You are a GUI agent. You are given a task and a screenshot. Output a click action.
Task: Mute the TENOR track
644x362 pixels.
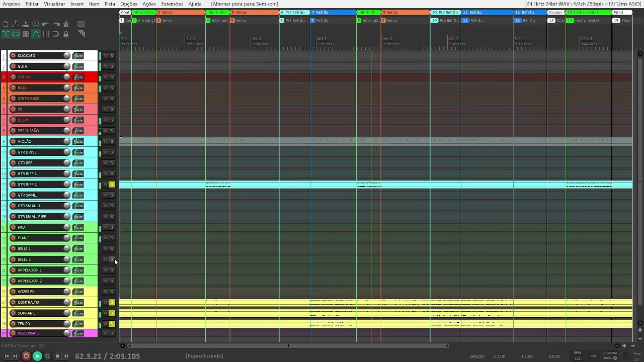click(x=106, y=324)
